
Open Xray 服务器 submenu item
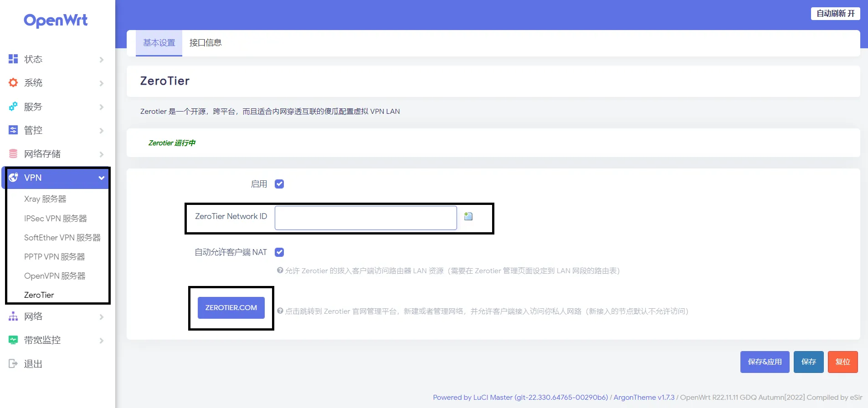pos(45,199)
